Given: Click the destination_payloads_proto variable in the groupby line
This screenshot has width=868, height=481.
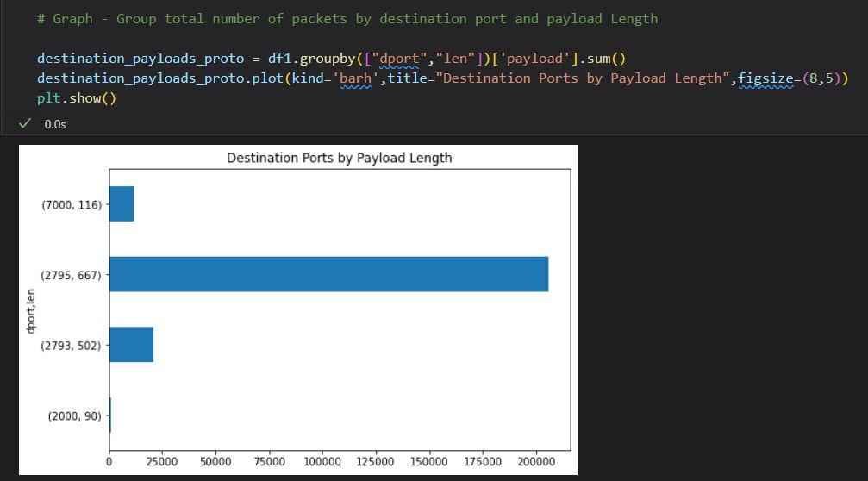Looking at the screenshot, I should point(141,59).
